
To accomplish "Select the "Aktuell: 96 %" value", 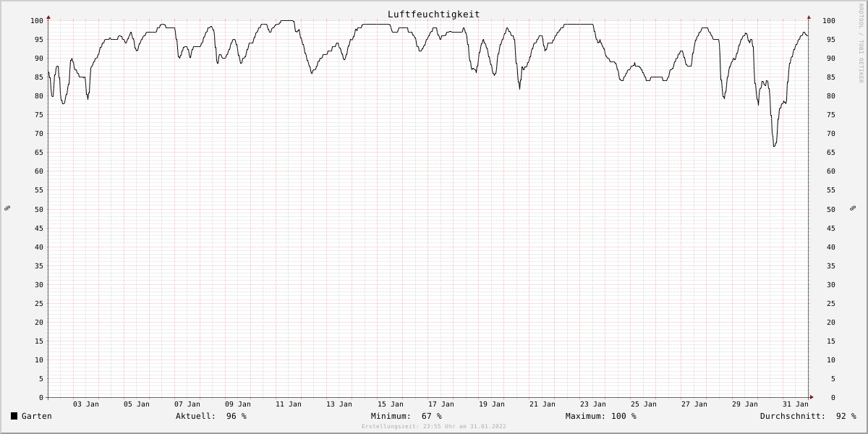I will click(211, 416).
